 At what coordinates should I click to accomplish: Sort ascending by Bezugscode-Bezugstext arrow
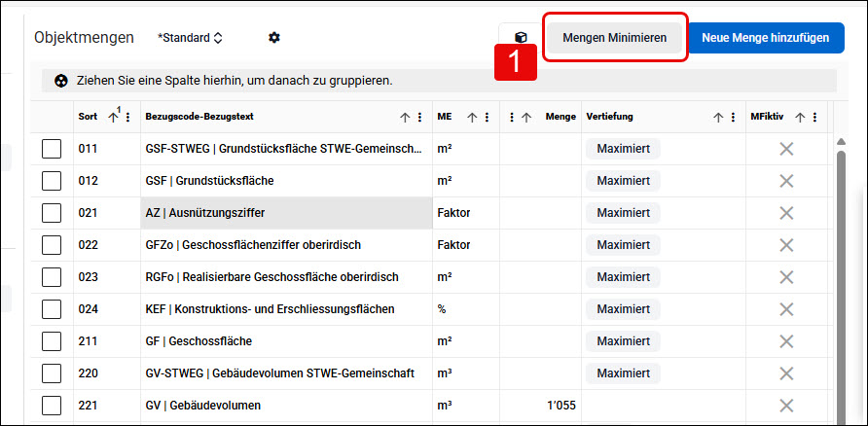[x=405, y=118]
